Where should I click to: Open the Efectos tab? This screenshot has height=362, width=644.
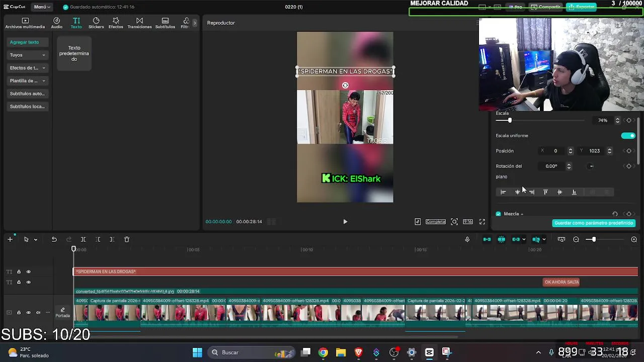click(x=116, y=23)
